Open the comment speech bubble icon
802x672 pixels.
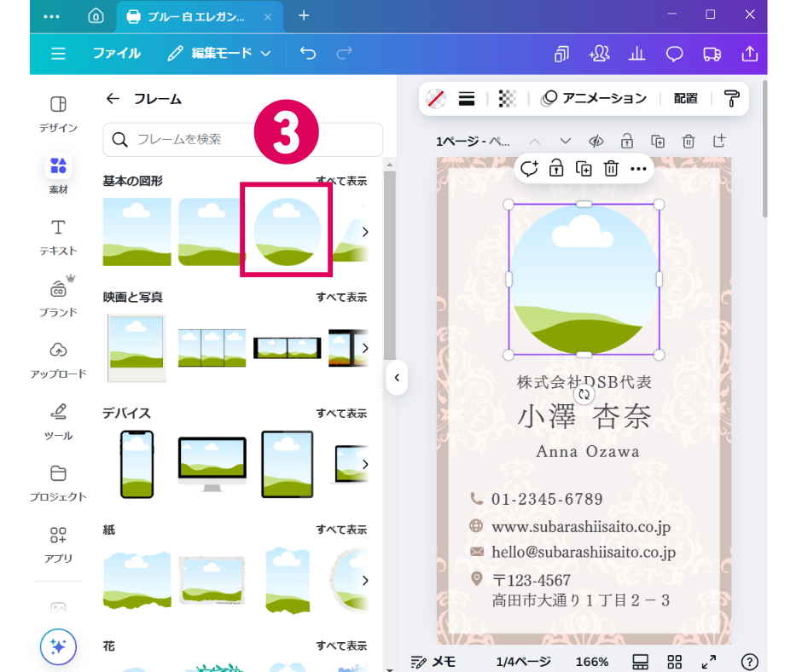(674, 54)
